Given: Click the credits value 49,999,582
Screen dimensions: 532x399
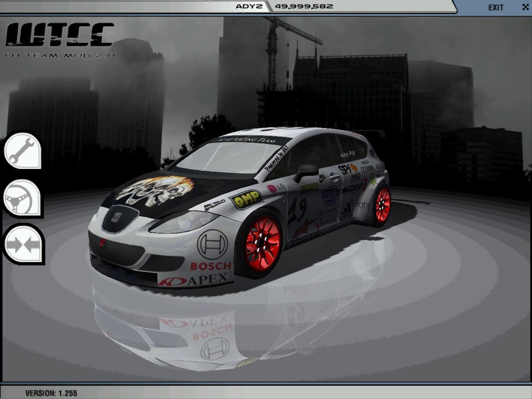Looking at the screenshot, I should 304,6.
